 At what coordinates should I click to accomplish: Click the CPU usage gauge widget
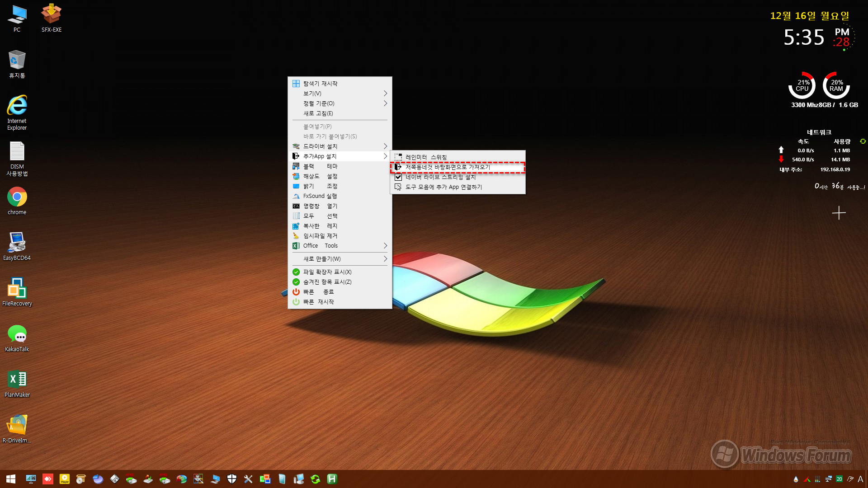click(802, 85)
